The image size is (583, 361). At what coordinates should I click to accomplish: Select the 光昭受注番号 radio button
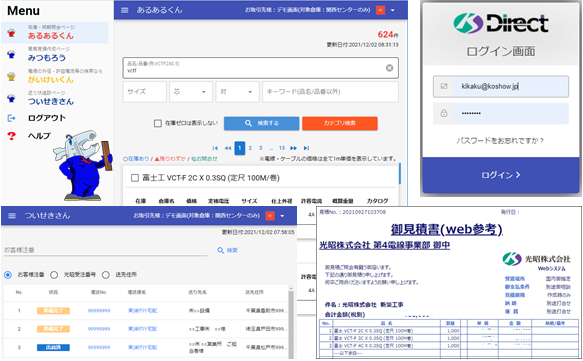(54, 275)
